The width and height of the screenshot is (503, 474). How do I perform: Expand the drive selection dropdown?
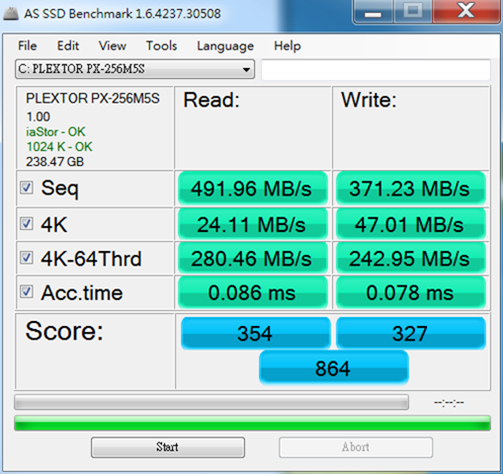coord(135,69)
